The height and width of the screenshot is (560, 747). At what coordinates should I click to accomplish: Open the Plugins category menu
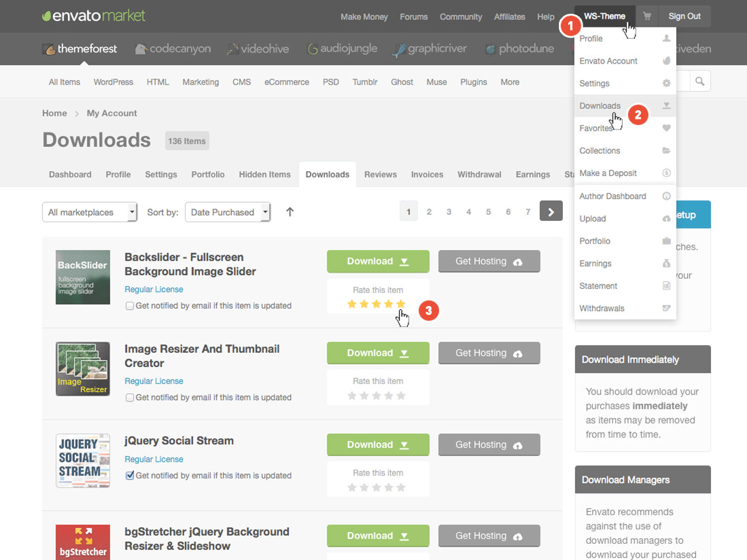pos(474,82)
